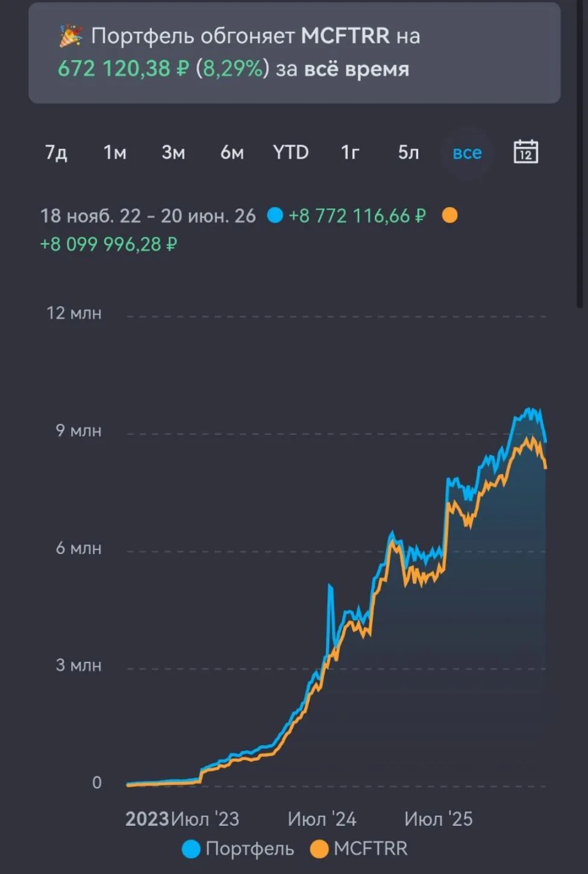Open the MCFTRR comparison banner
Screen dimensions: 588x874
coord(294,52)
